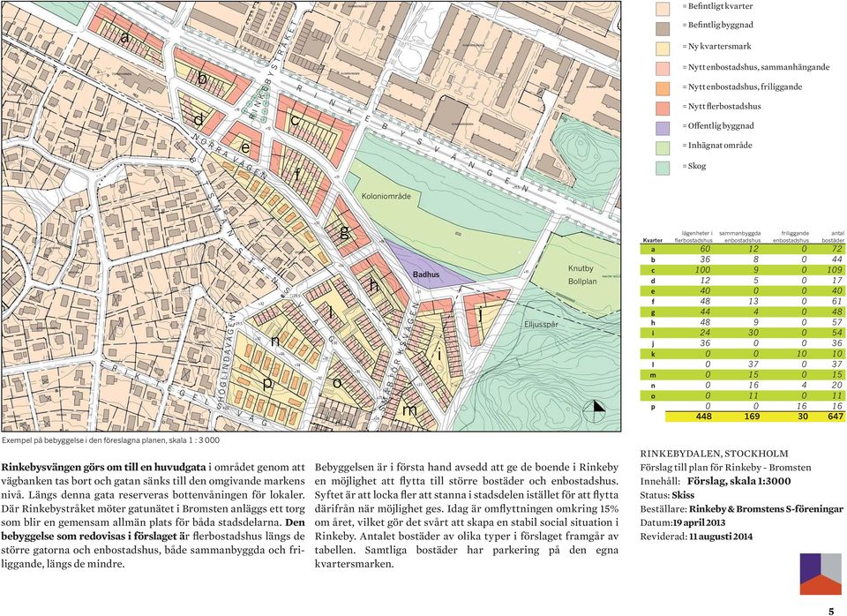The width and height of the screenshot is (847, 616).
Task: Click block letter 'a' on the map
Action: [x=125, y=38]
